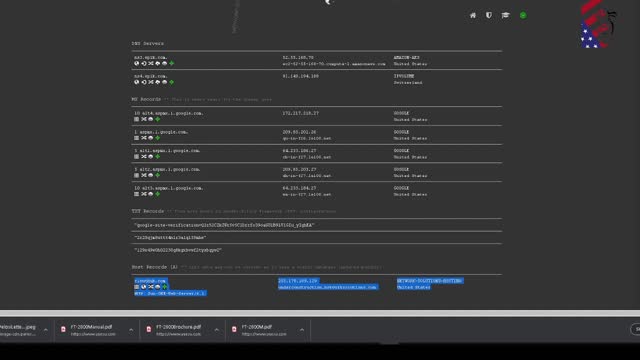This screenshot has height=360, width=640.
Task: Click the horizontal scrollbar above downloads bar
Action: click(x=320, y=313)
